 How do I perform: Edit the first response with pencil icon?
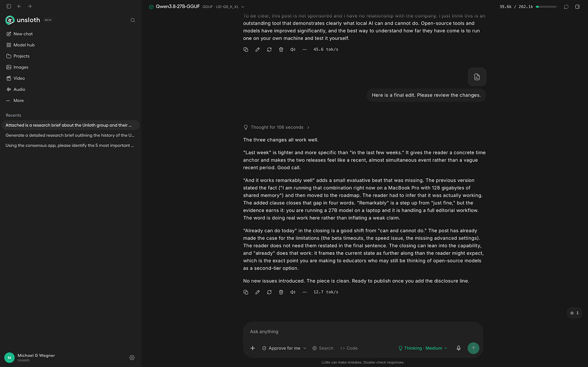[x=258, y=49]
